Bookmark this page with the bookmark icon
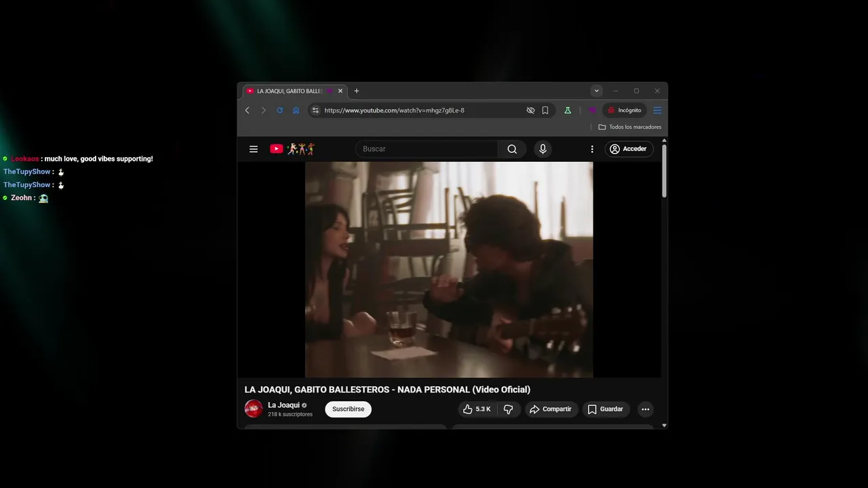 (545, 110)
